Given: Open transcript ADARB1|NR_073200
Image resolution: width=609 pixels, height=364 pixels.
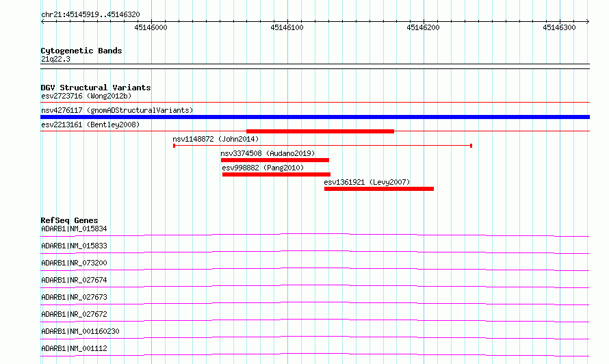Looking at the screenshot, I should click(x=74, y=263).
